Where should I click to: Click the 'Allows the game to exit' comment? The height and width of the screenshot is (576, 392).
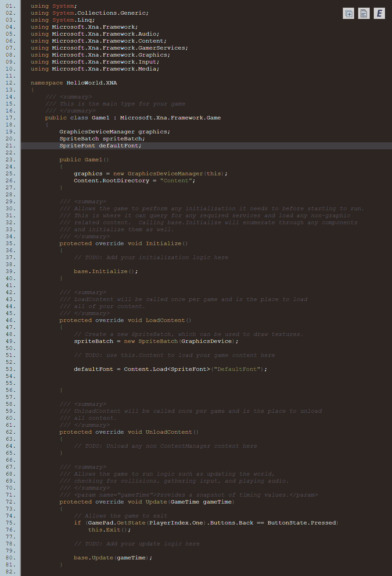tap(121, 516)
